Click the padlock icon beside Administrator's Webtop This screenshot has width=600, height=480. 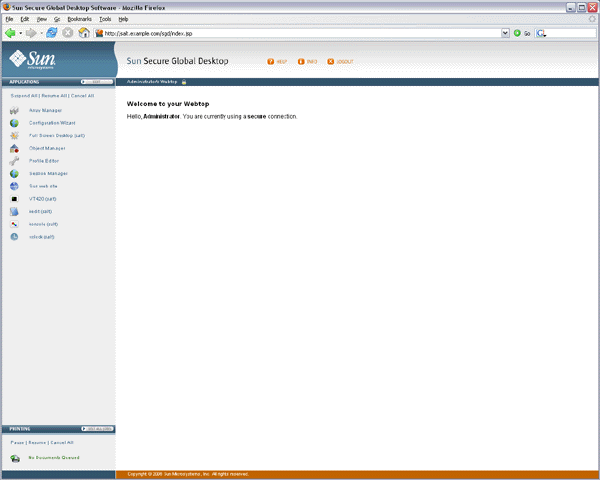point(184,82)
